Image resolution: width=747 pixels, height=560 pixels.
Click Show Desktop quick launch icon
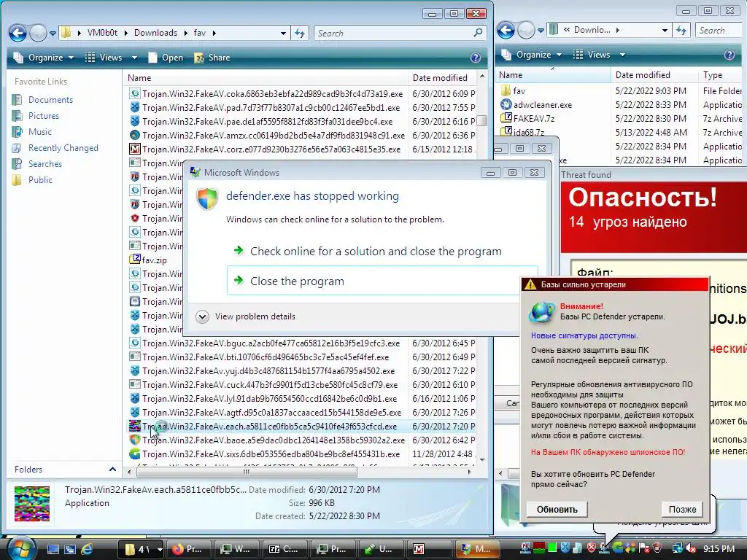(53, 549)
